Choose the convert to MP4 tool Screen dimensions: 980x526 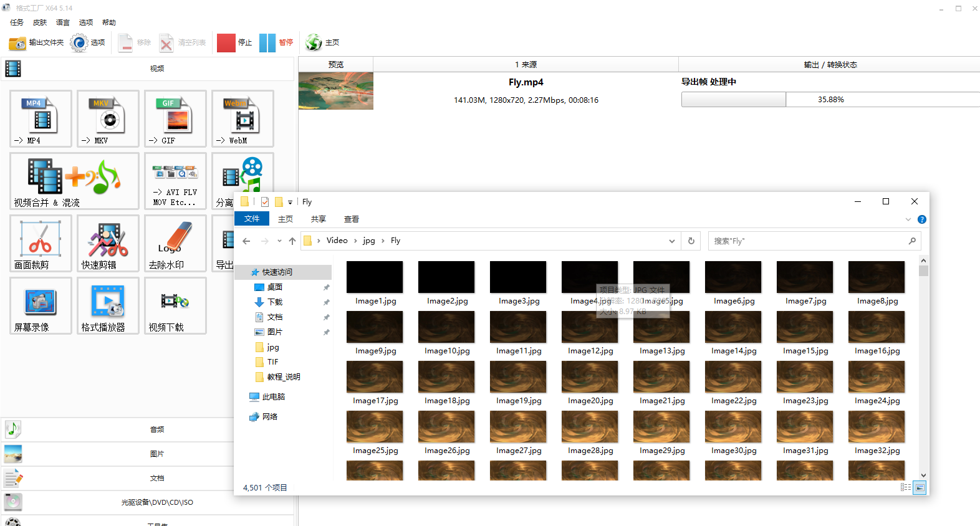coord(41,118)
